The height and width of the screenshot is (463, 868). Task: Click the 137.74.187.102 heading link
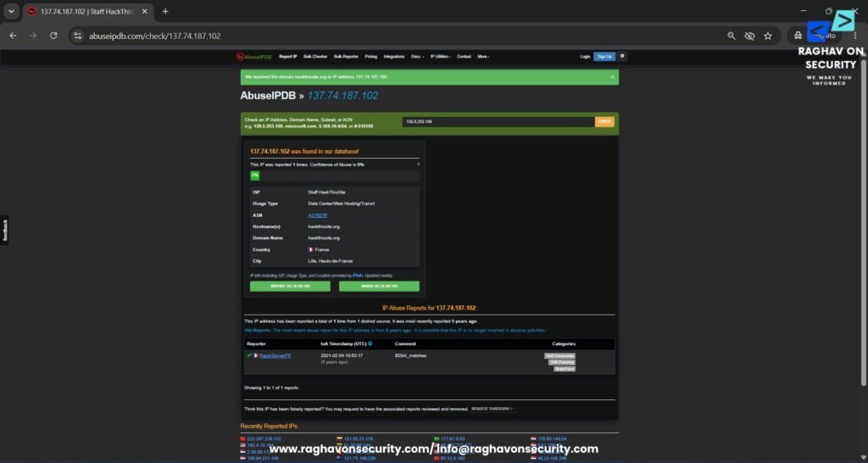[x=342, y=96]
